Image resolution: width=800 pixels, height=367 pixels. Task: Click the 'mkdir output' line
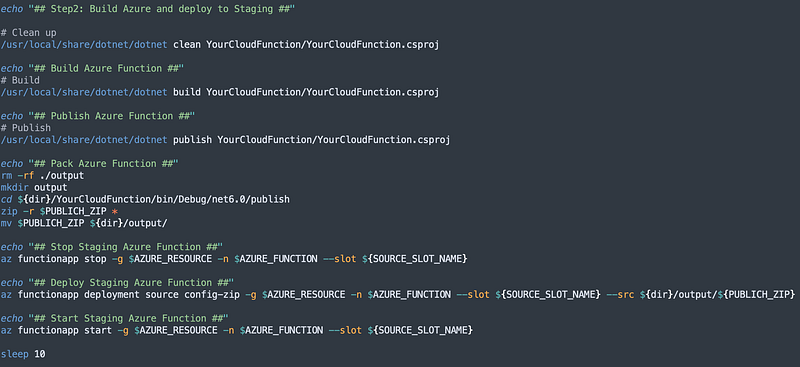point(34,187)
